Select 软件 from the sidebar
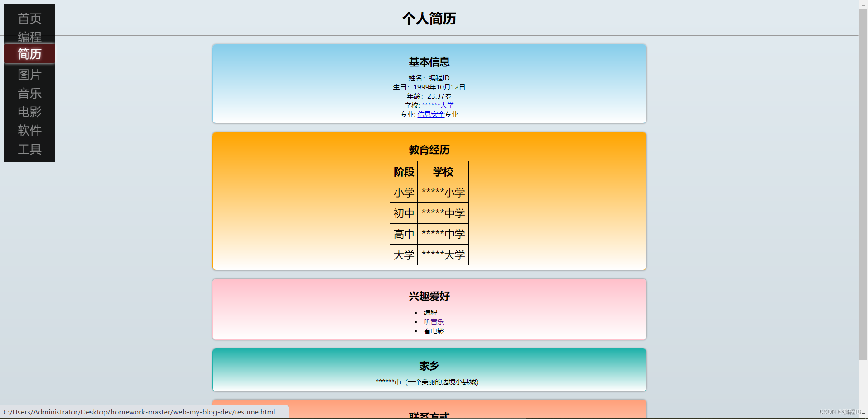 click(x=29, y=131)
